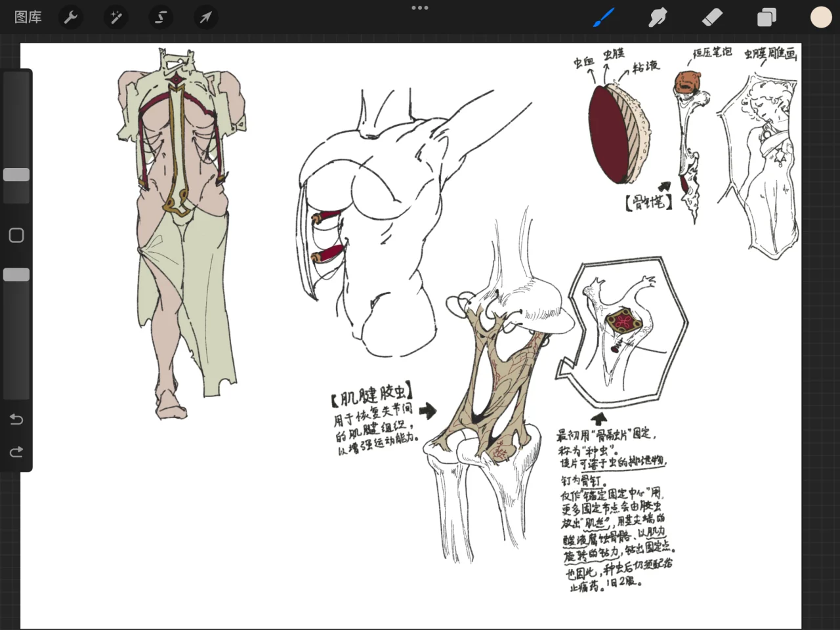Tap the 粘液 label on canvas
840x630 pixels.
coord(646,66)
